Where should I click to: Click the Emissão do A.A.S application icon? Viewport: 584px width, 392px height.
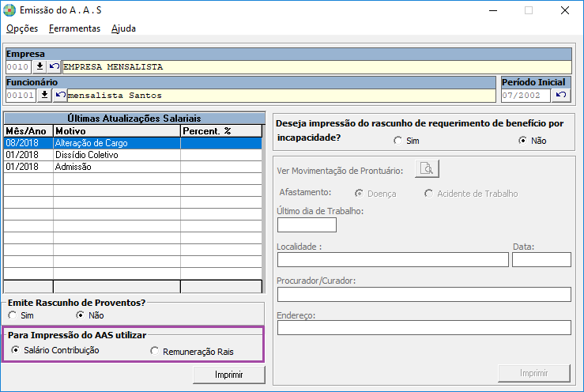pos(9,10)
